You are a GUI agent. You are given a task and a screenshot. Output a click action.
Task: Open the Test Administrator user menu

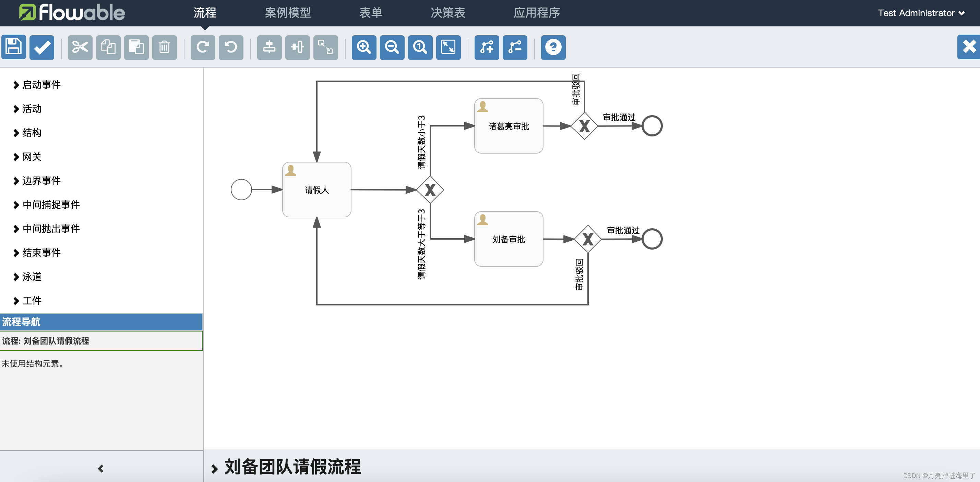tap(921, 13)
